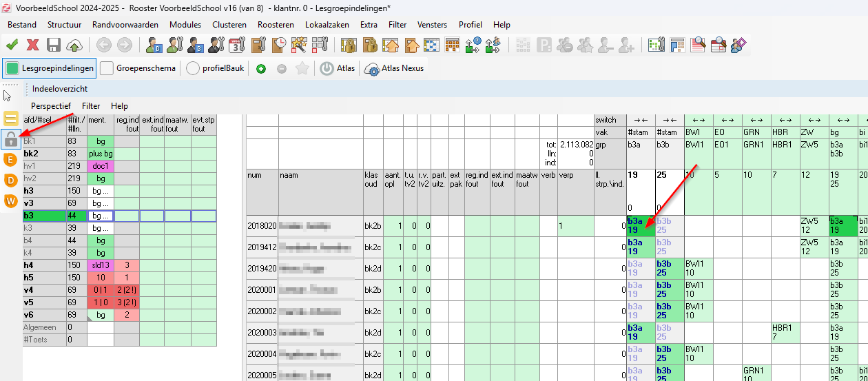868x381 pixels.
Task: Toggle switch arrows above ZW column
Action: click(814, 120)
